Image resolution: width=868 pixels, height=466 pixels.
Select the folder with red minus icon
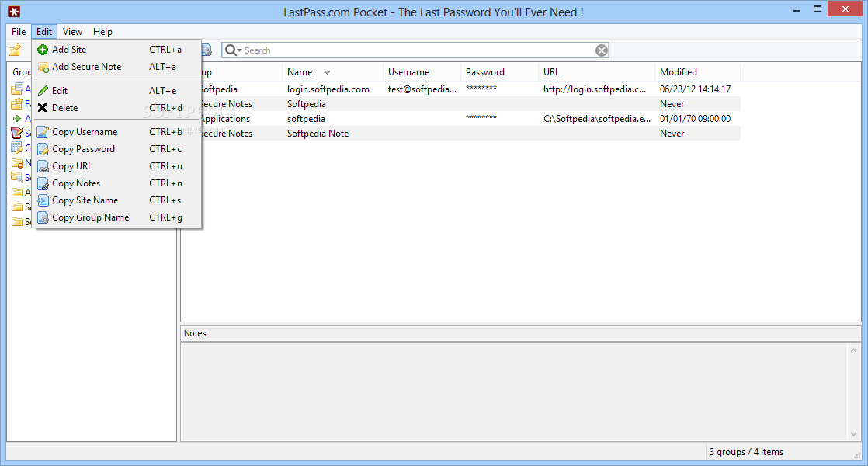[17, 163]
